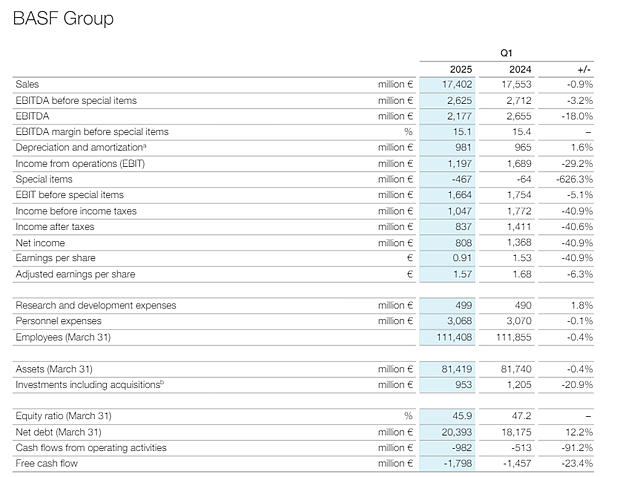The image size is (640, 477).
Task: Click the 0.91 earnings value
Action: 462,258
